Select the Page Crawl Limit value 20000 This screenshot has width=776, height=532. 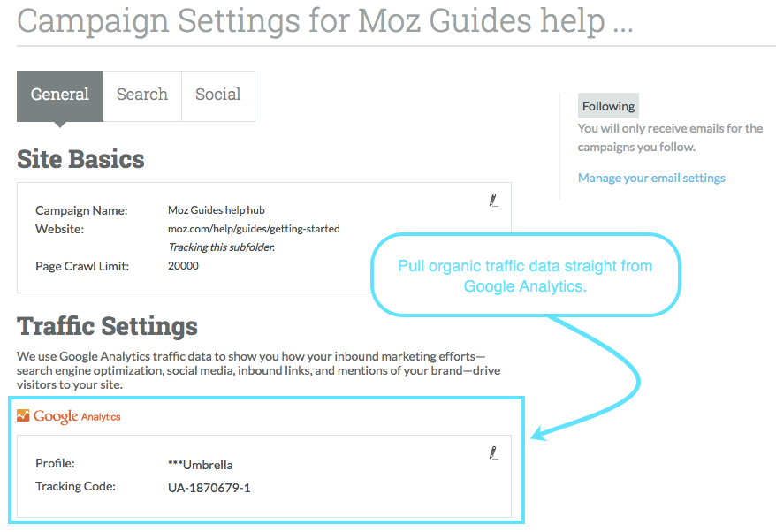pyautogui.click(x=183, y=266)
